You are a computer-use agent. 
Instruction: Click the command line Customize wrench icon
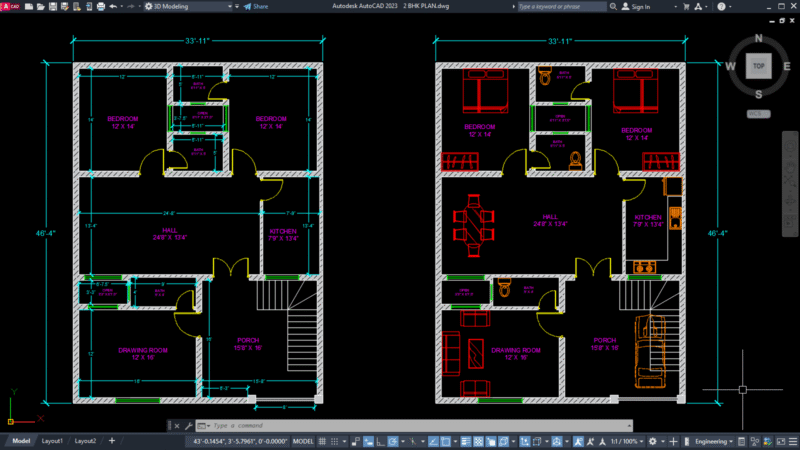pos(188,426)
